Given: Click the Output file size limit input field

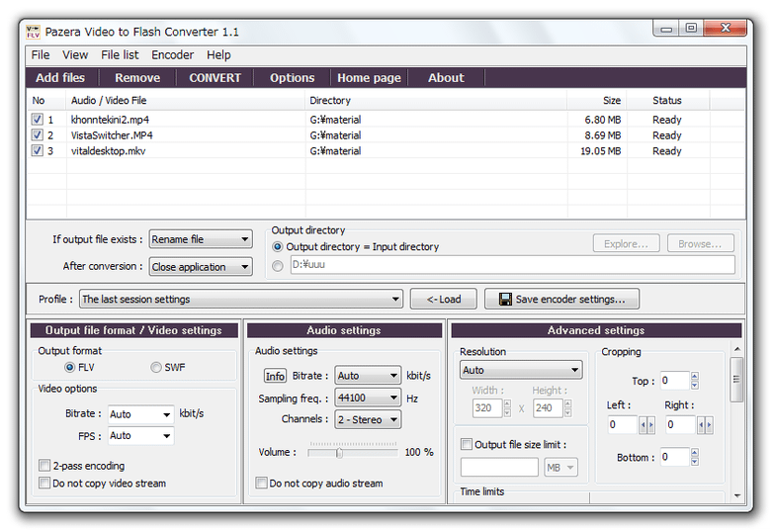Looking at the screenshot, I should coord(499,468).
